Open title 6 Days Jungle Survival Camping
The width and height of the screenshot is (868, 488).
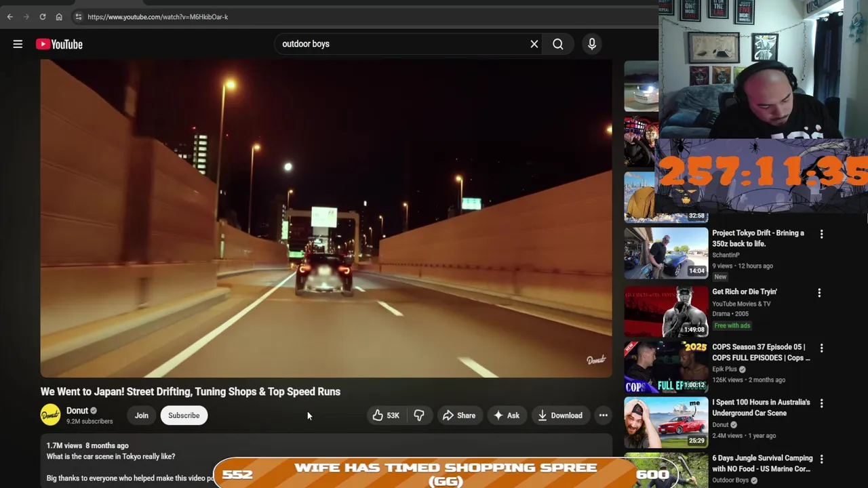click(x=762, y=464)
